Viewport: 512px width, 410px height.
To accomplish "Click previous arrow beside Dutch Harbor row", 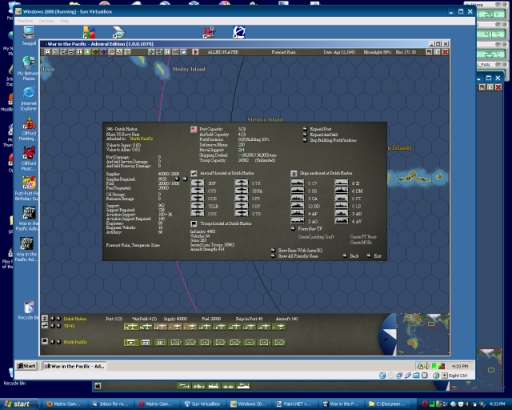I will 52,319.
